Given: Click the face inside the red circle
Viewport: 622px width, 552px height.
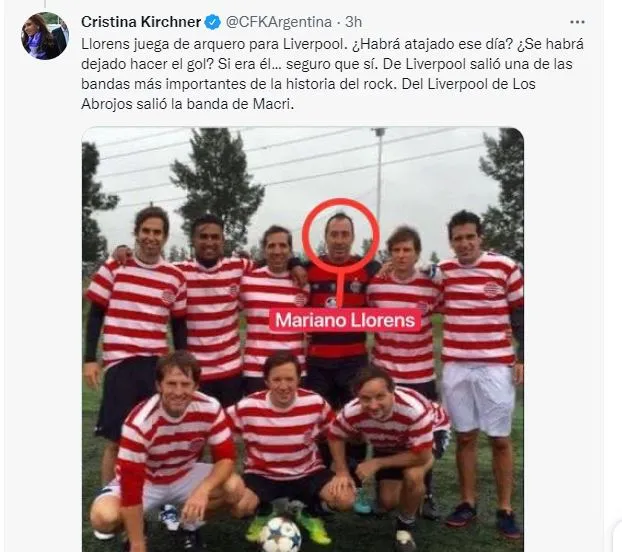Looking at the screenshot, I should pyautogui.click(x=341, y=236).
